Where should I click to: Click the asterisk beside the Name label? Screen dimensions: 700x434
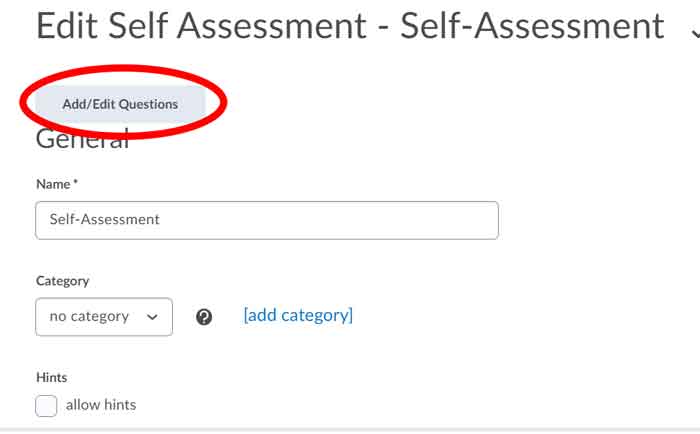pos(75,184)
